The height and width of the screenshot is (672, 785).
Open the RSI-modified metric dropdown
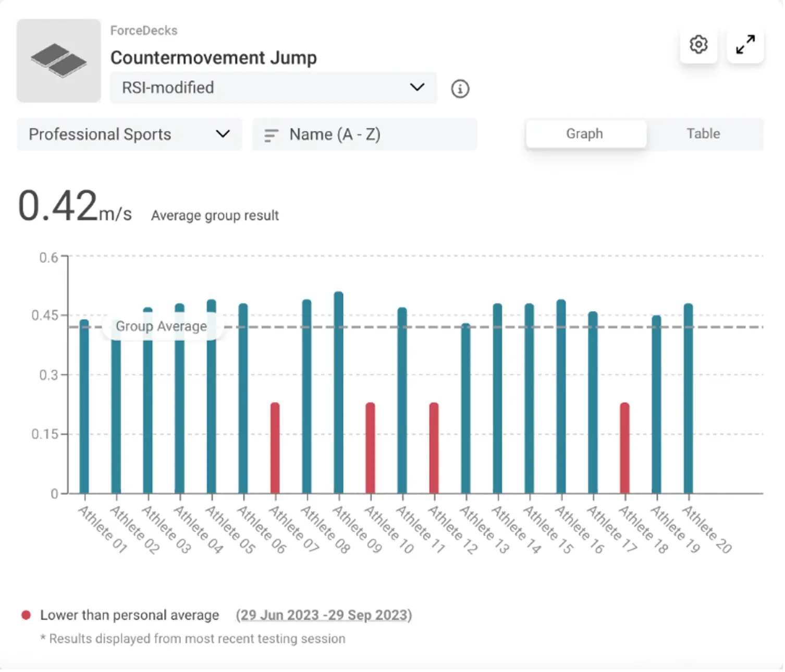tap(273, 88)
